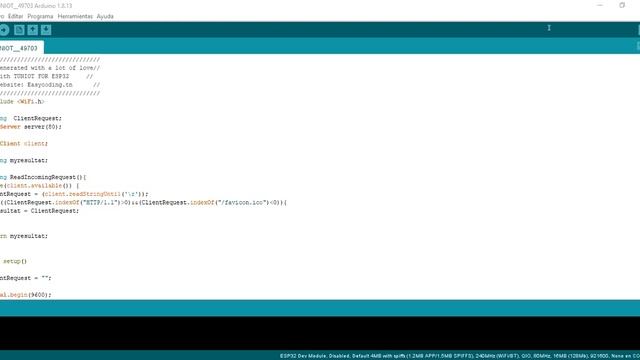Image resolution: width=640 pixels, height=360 pixels.
Task: Click the 'ntRequest = "";' line
Action: point(26,278)
